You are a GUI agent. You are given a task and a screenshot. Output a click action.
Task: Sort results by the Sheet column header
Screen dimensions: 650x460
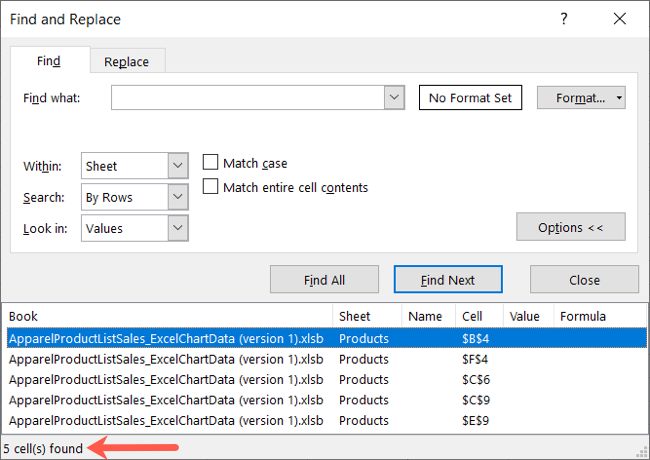(x=366, y=317)
